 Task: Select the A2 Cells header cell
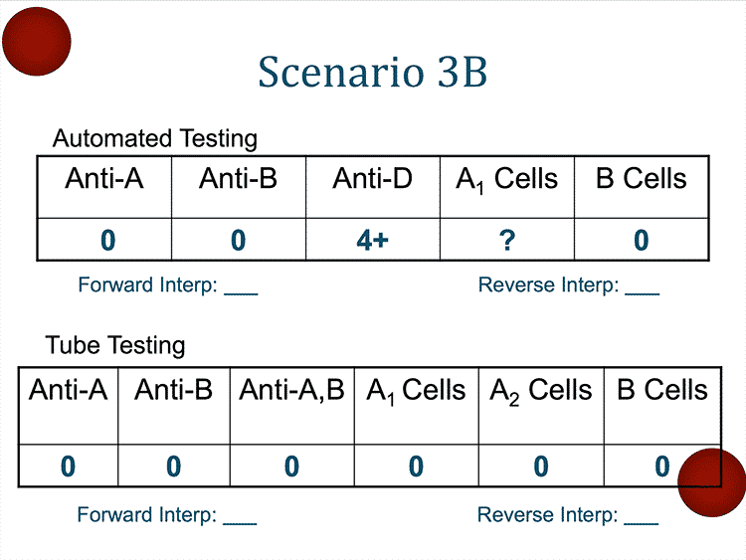[x=540, y=390]
